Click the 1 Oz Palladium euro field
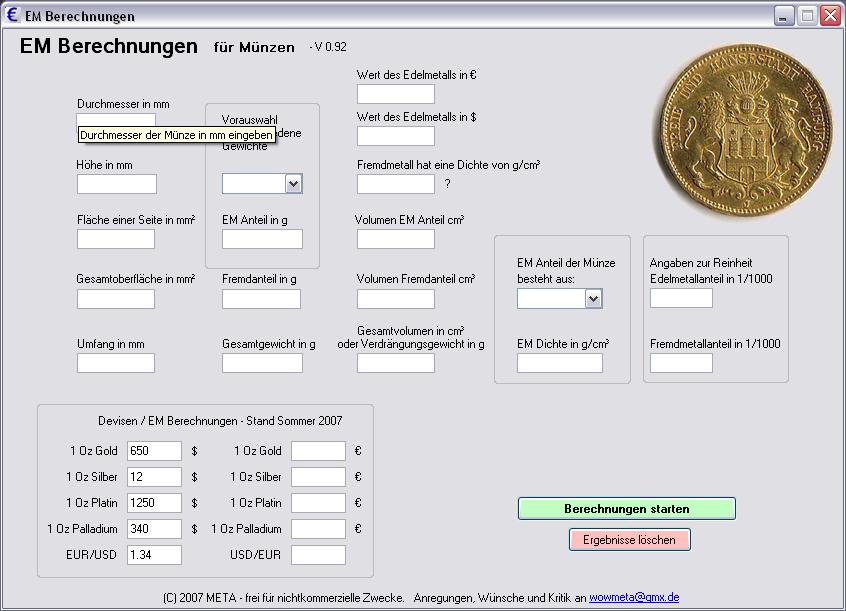 coord(318,528)
